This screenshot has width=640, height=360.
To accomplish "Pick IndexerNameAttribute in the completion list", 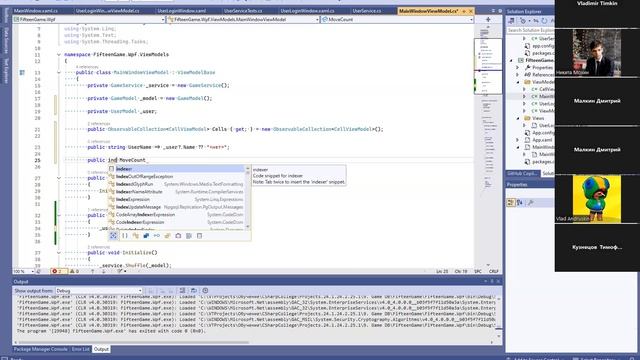I will pyautogui.click(x=176, y=192).
